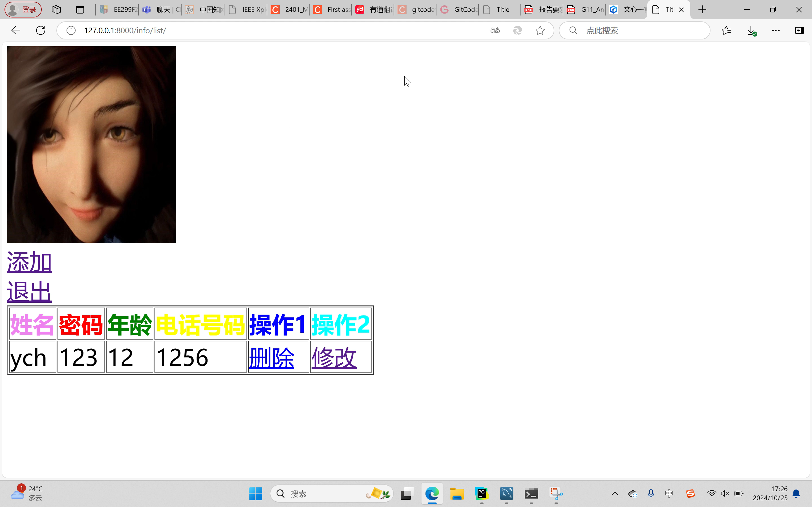The image size is (812, 507).
Task: Click the browser back arrow
Action: pyautogui.click(x=16, y=30)
